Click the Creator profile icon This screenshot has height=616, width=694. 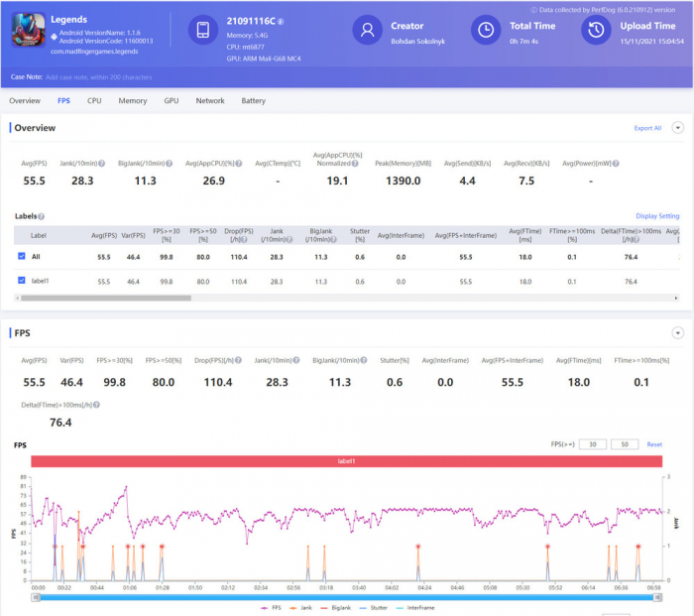point(368,31)
